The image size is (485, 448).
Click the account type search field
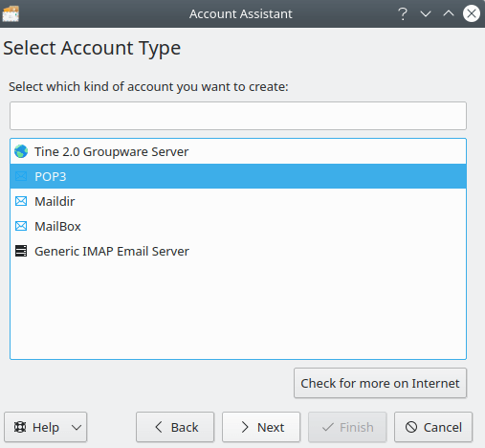click(x=238, y=116)
